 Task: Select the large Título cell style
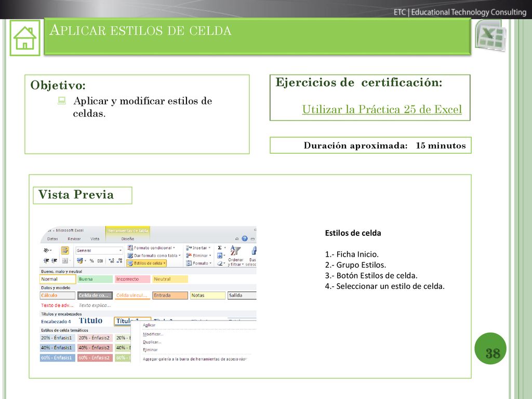coord(91,321)
